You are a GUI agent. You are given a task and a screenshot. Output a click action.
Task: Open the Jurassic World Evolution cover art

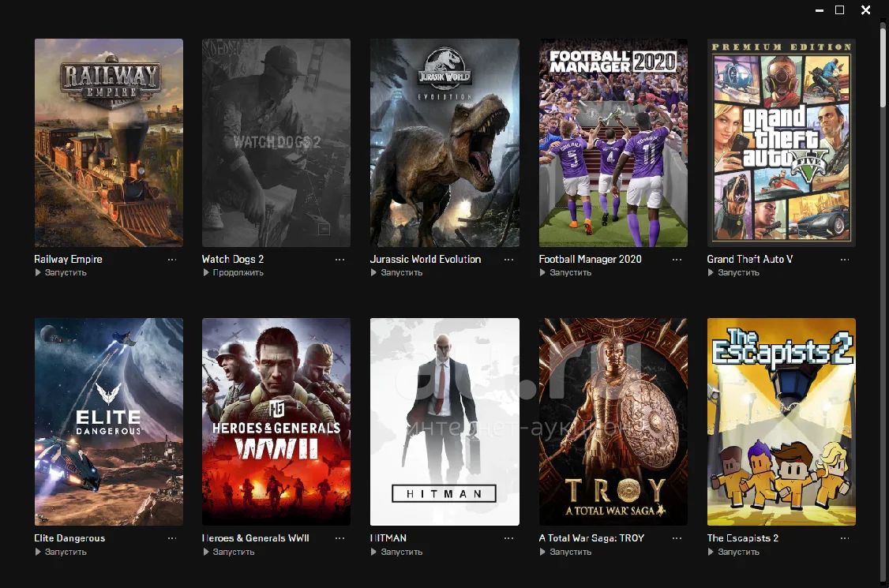(x=444, y=142)
